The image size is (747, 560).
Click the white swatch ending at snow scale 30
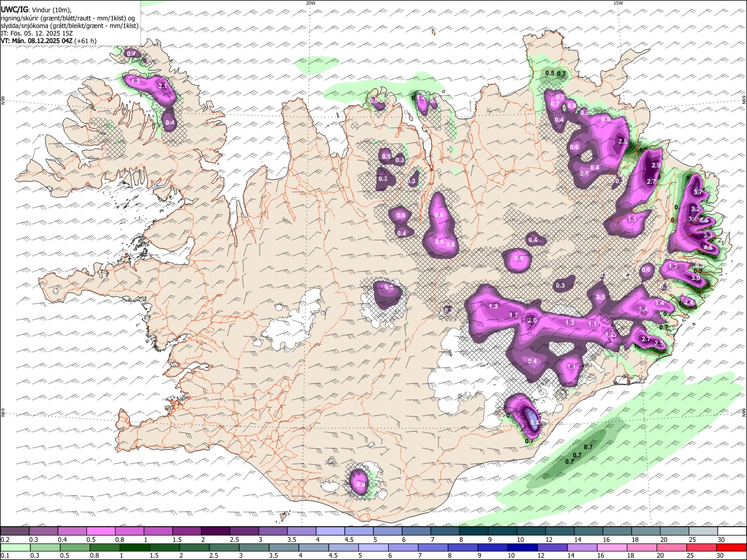point(731,531)
